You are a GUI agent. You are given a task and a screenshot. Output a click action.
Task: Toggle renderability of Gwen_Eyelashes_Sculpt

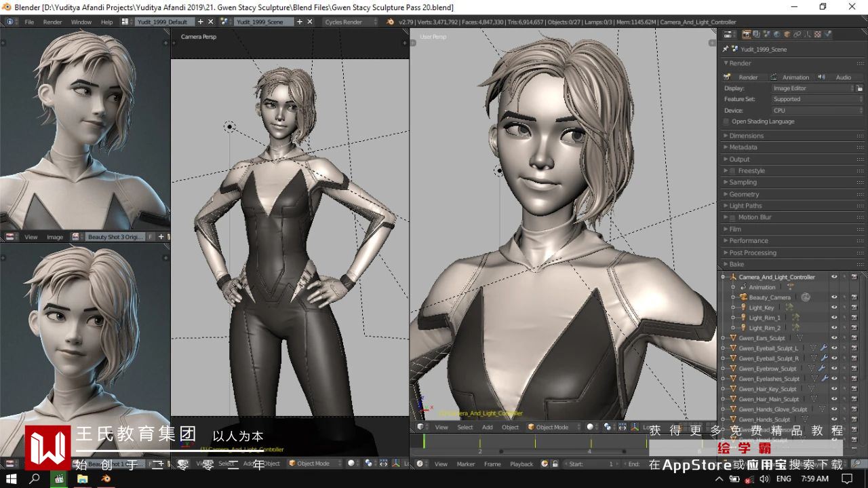click(x=854, y=379)
